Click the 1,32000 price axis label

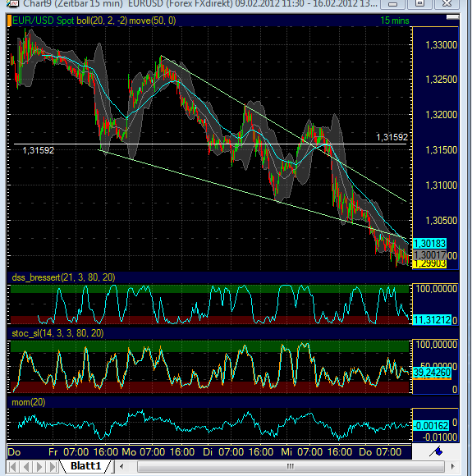pyautogui.click(x=441, y=115)
